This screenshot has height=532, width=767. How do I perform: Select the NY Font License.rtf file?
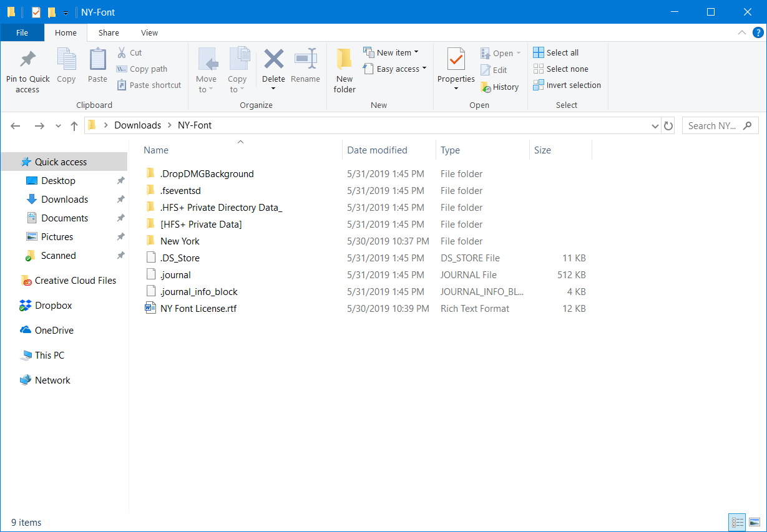coord(198,308)
